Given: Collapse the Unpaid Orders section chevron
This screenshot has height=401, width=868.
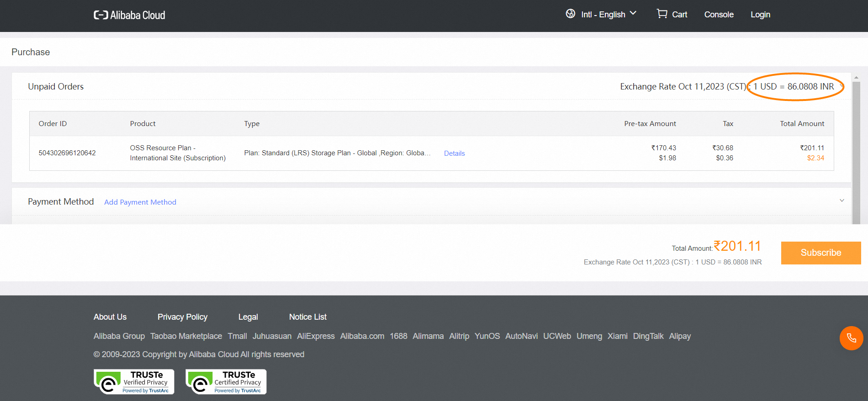Looking at the screenshot, I should 842,86.
